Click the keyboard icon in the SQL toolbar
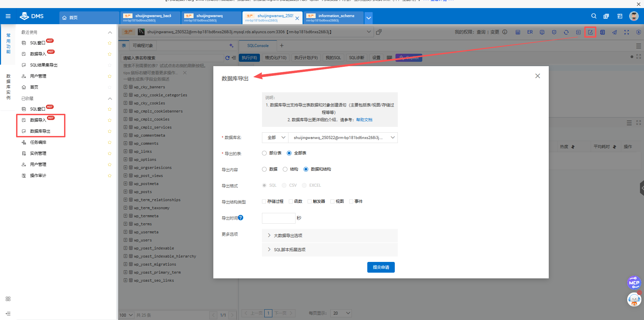 [x=389, y=58]
